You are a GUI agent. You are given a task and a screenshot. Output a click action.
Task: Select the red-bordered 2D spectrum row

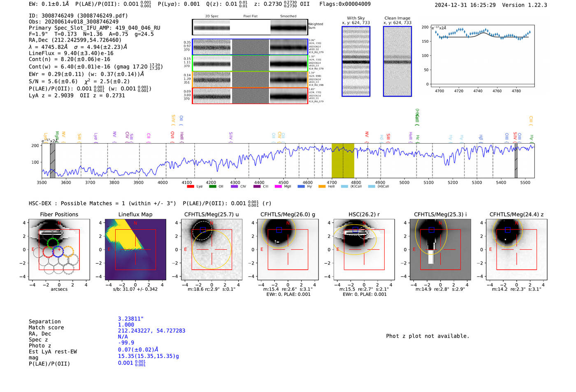pos(250,96)
